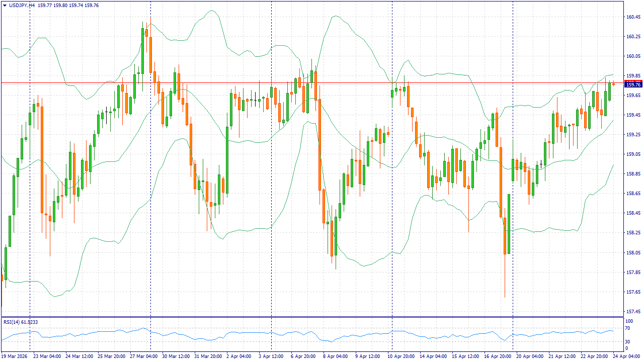644x362 pixels.
Task: Click the 24 Apr 04:00 time label
Action: 626,356
